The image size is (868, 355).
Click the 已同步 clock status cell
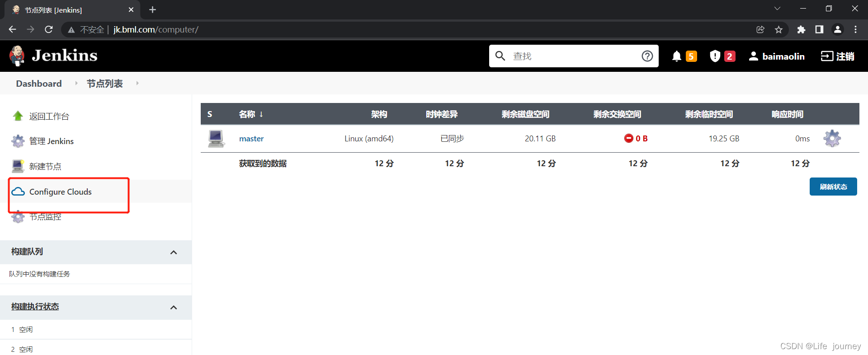(452, 139)
